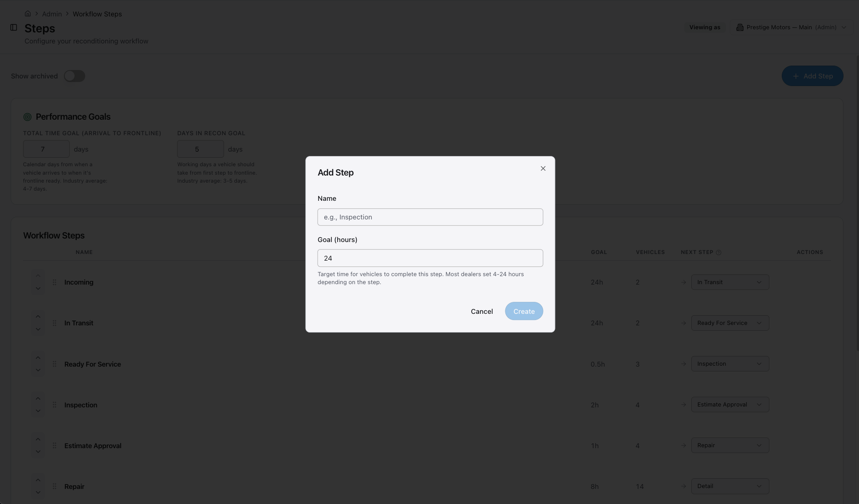Image resolution: width=859 pixels, height=504 pixels.
Task: Click the 14 vehicles count
Action: pyautogui.click(x=639, y=487)
